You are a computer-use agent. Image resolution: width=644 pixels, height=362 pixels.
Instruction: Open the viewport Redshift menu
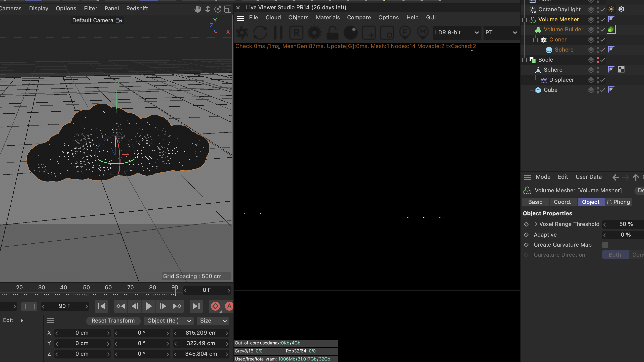pyautogui.click(x=137, y=9)
